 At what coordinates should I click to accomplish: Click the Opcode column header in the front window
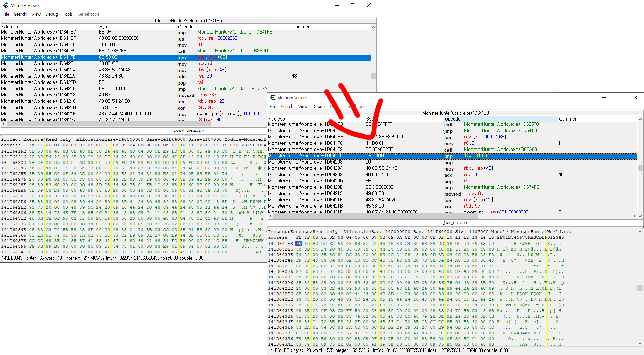(501, 119)
